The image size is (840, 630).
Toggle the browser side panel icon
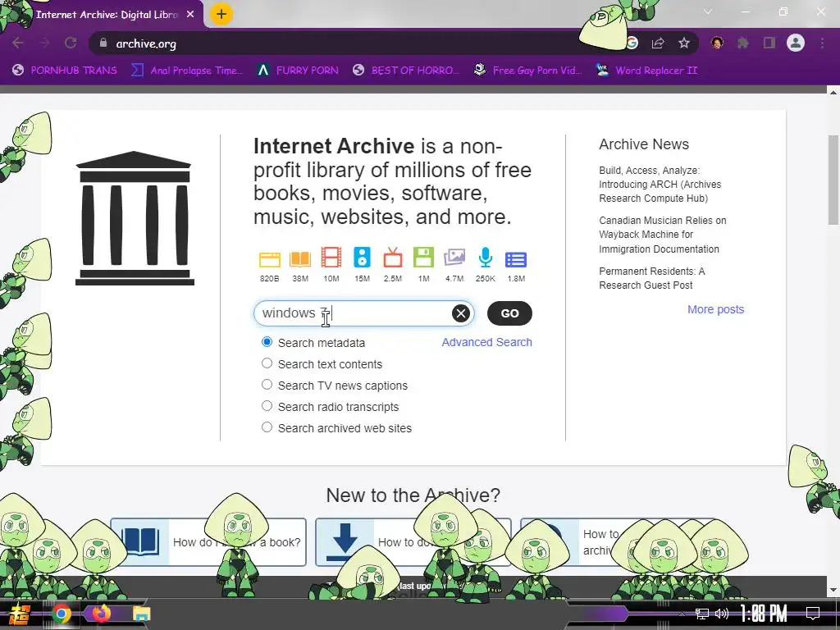769,43
